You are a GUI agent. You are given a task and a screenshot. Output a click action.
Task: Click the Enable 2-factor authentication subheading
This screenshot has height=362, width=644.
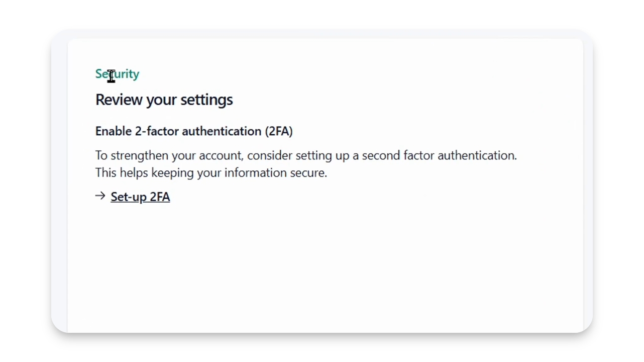pos(194,131)
